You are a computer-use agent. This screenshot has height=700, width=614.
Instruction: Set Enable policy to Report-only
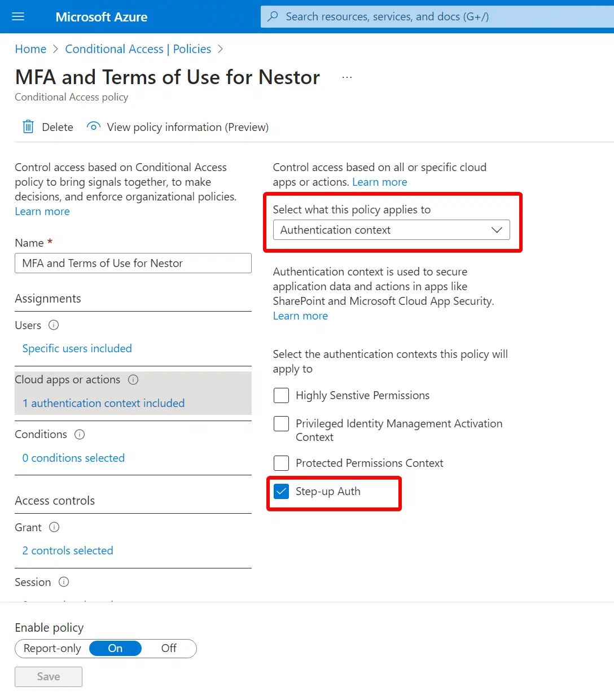point(52,649)
